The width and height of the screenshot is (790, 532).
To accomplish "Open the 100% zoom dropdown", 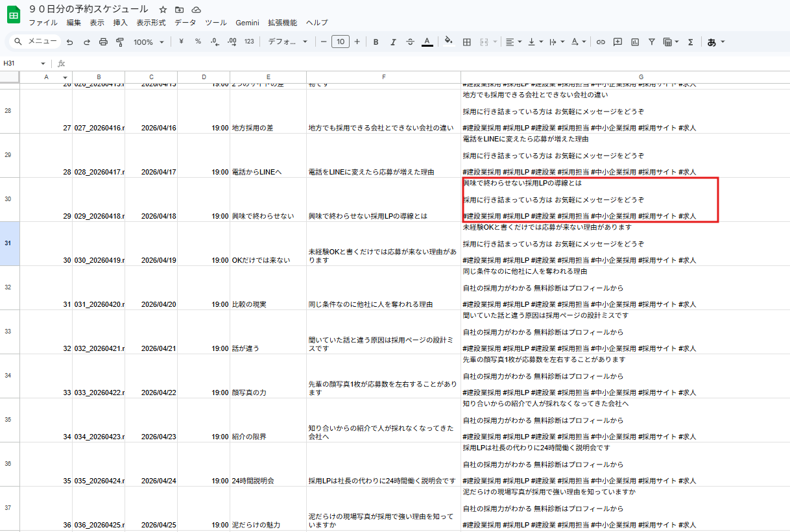I will tap(149, 42).
